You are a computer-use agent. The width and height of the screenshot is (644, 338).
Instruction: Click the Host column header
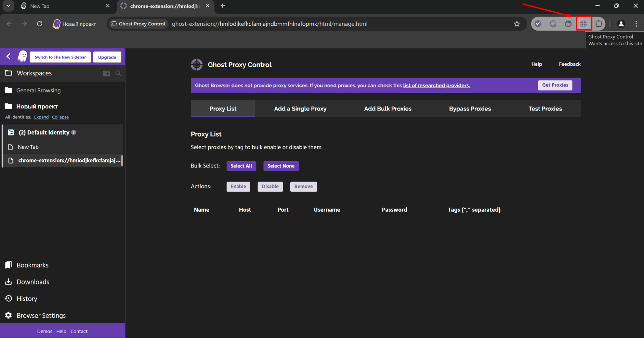tap(245, 210)
